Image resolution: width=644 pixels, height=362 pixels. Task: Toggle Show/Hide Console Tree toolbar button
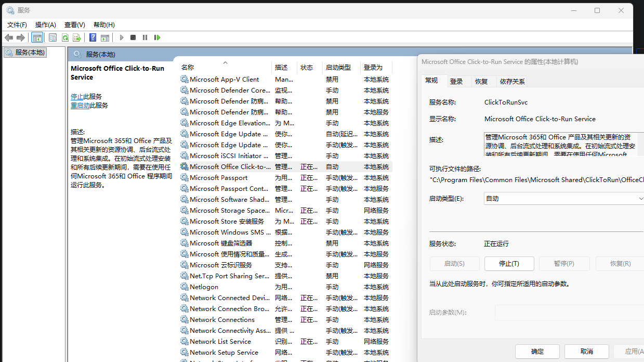pos(37,37)
